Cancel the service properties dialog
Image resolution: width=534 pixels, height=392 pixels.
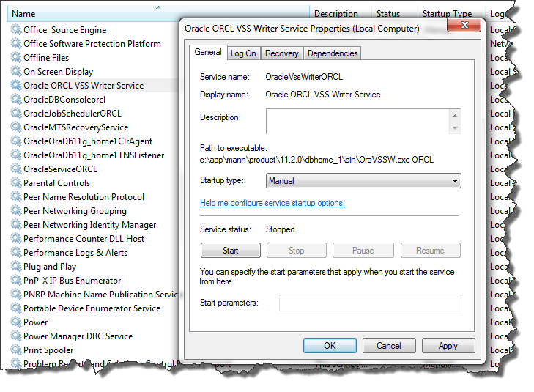point(388,346)
